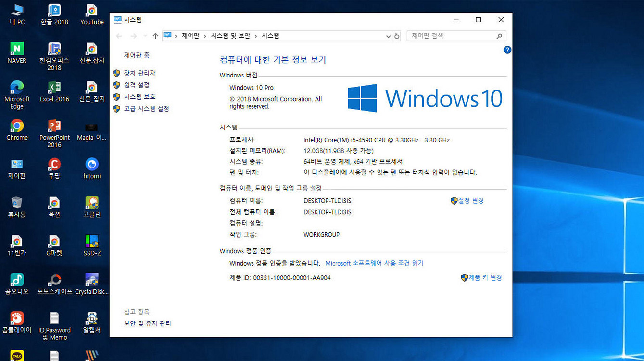Open the 내 PC desktop icon
644x361 pixels.
[x=17, y=14]
